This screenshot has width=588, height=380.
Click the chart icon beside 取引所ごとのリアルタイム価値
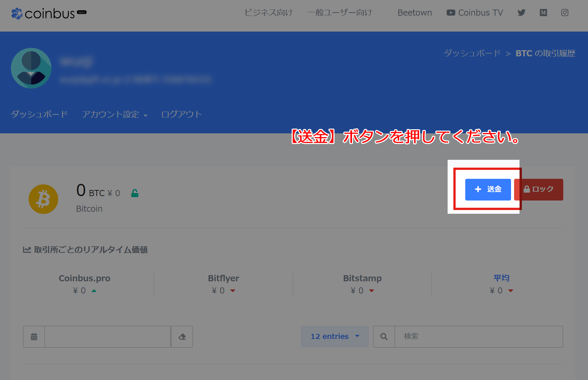click(x=27, y=250)
